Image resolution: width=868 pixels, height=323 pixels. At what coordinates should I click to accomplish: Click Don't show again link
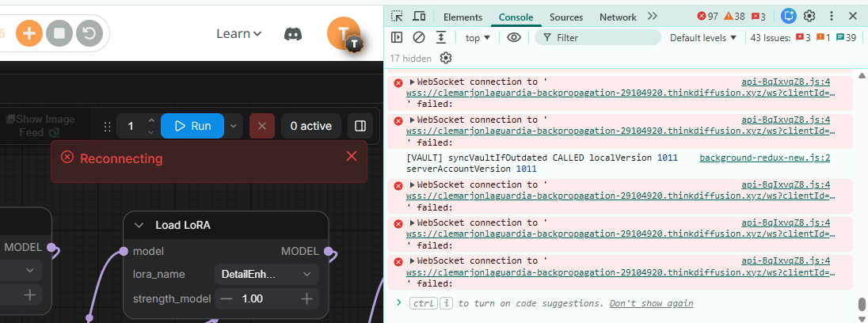click(651, 303)
